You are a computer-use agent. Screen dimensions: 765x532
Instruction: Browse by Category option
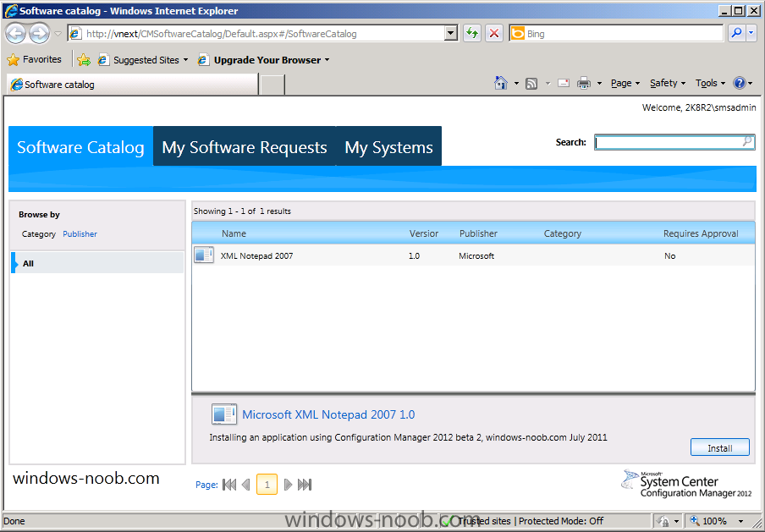pyautogui.click(x=39, y=234)
